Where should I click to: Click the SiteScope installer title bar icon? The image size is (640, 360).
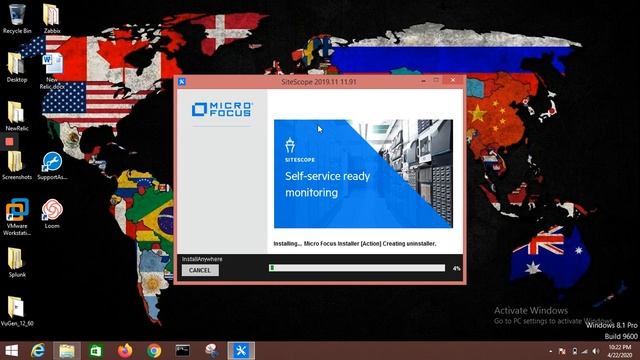[182, 82]
